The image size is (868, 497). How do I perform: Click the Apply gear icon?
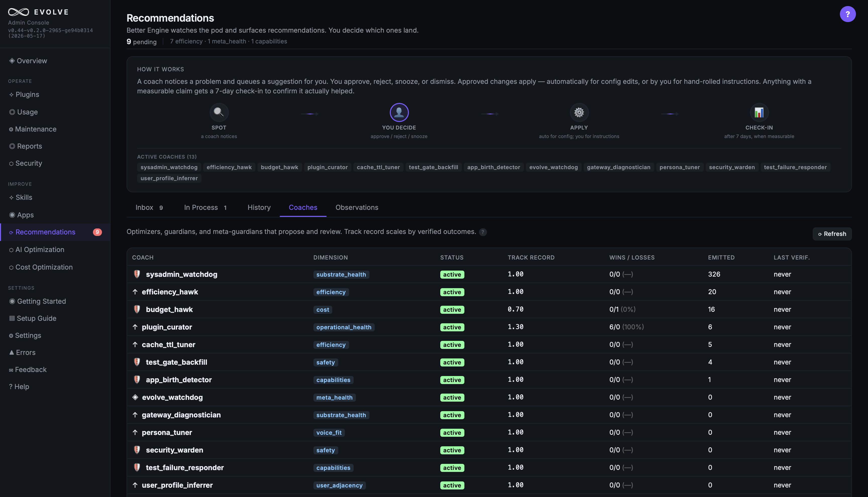[579, 112]
